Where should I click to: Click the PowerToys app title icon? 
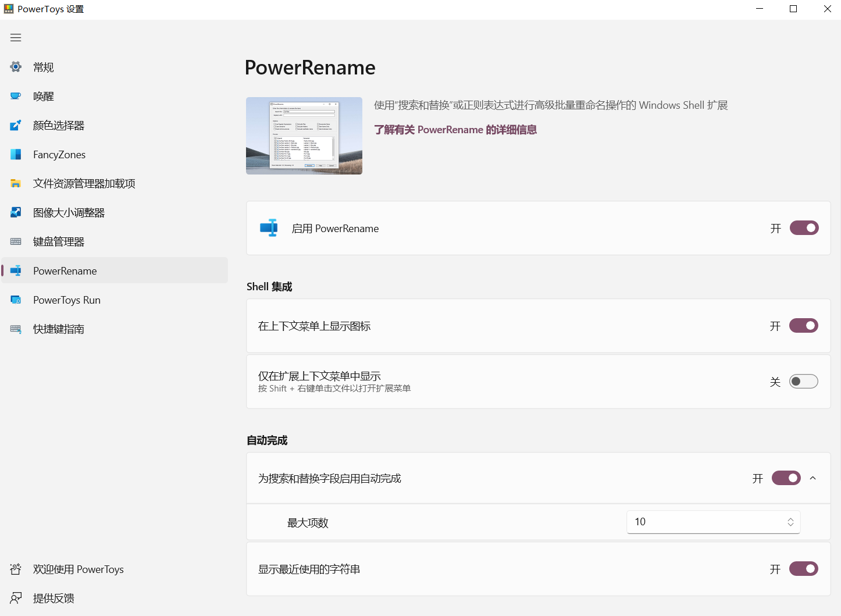pyautogui.click(x=8, y=9)
